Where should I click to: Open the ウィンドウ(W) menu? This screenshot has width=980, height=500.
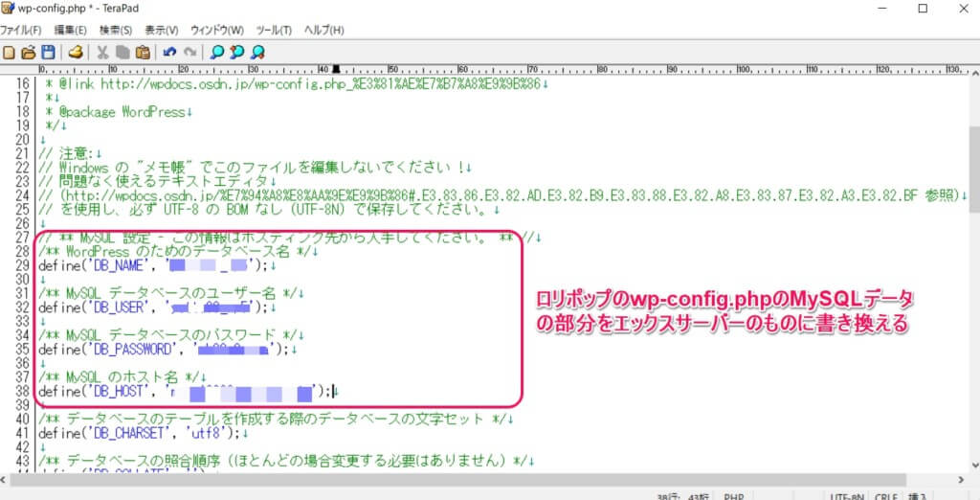coord(217,30)
